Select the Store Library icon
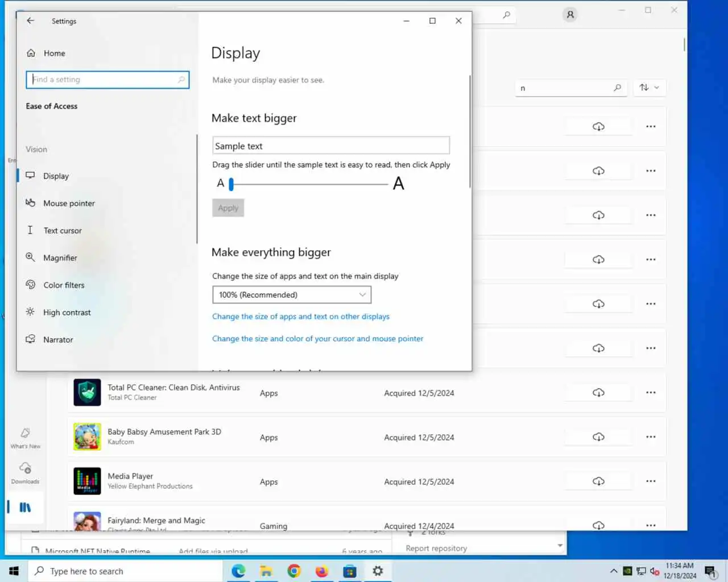 25,507
